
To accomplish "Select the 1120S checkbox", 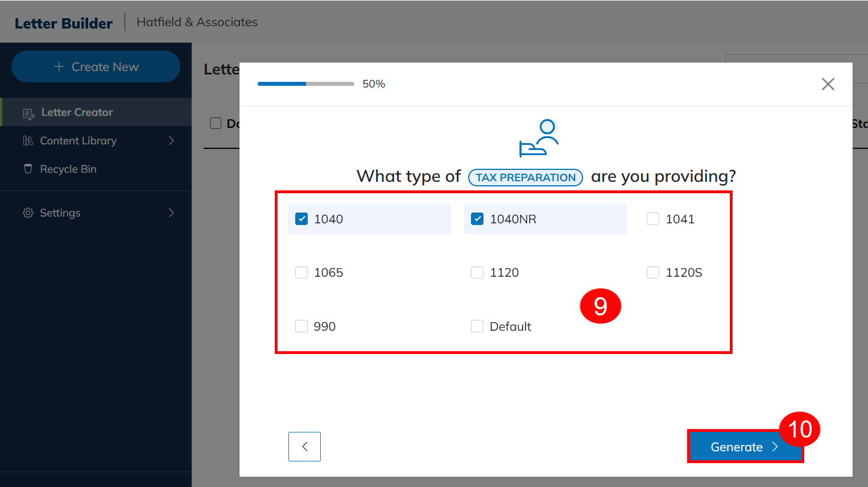I will [653, 273].
